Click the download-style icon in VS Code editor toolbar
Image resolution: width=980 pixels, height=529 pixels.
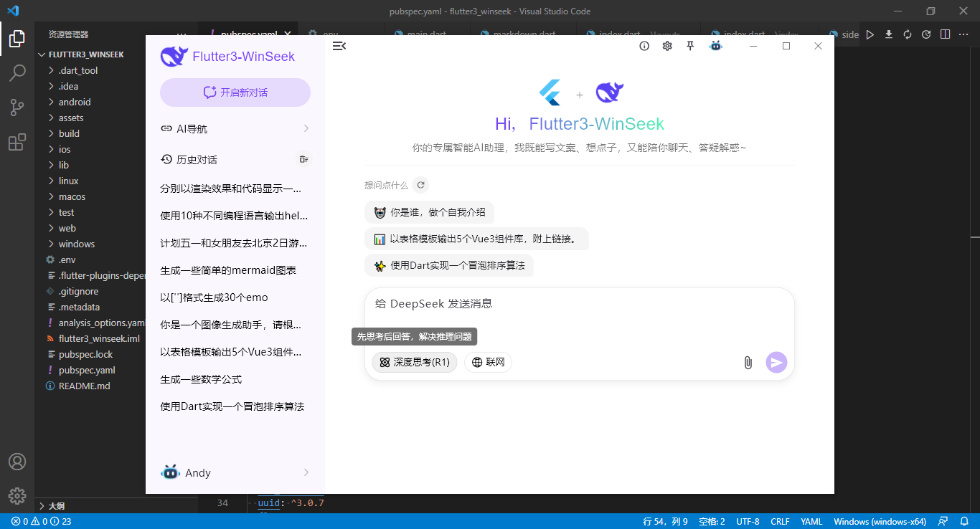889,34
